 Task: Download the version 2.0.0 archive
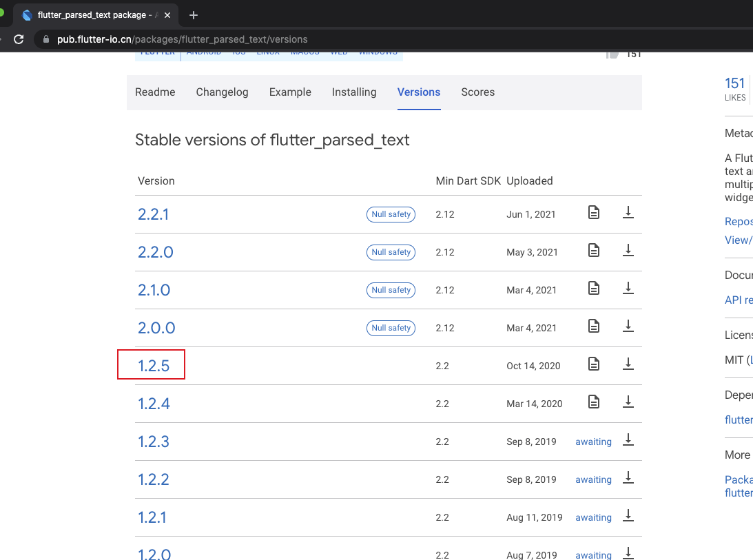(628, 326)
